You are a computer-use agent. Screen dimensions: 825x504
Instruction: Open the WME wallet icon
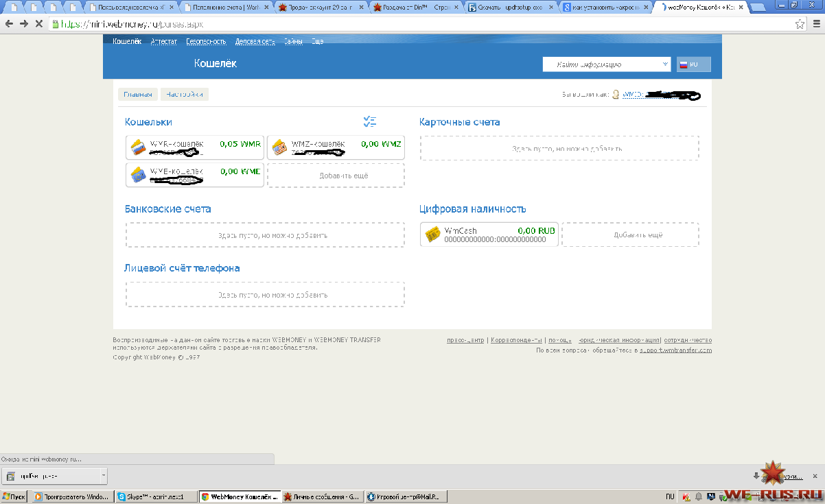point(139,174)
